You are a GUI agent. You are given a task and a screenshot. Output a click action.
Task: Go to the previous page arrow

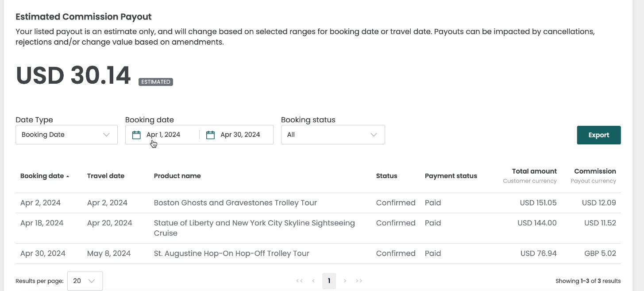click(x=313, y=281)
